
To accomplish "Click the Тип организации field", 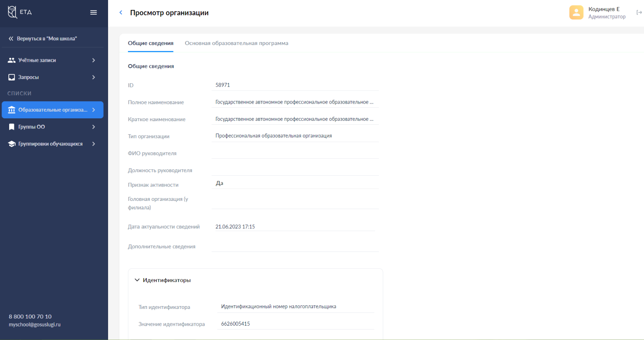I will pos(295,136).
